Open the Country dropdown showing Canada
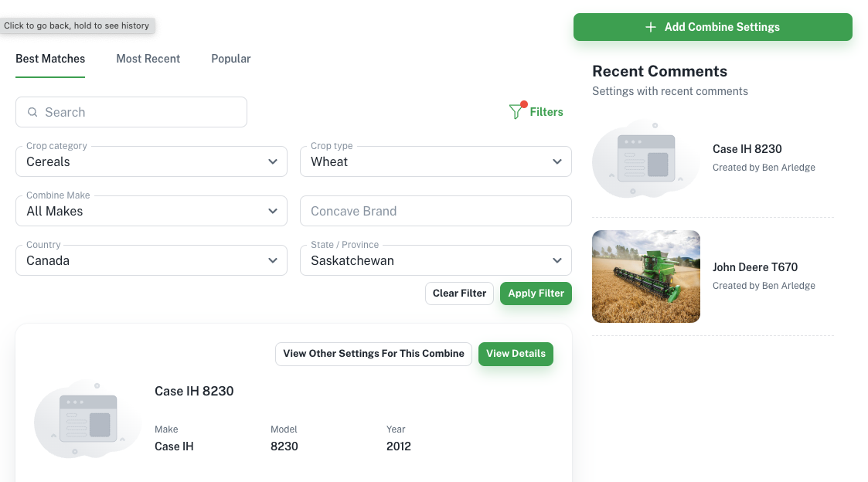The height and width of the screenshot is (482, 868). click(x=150, y=260)
